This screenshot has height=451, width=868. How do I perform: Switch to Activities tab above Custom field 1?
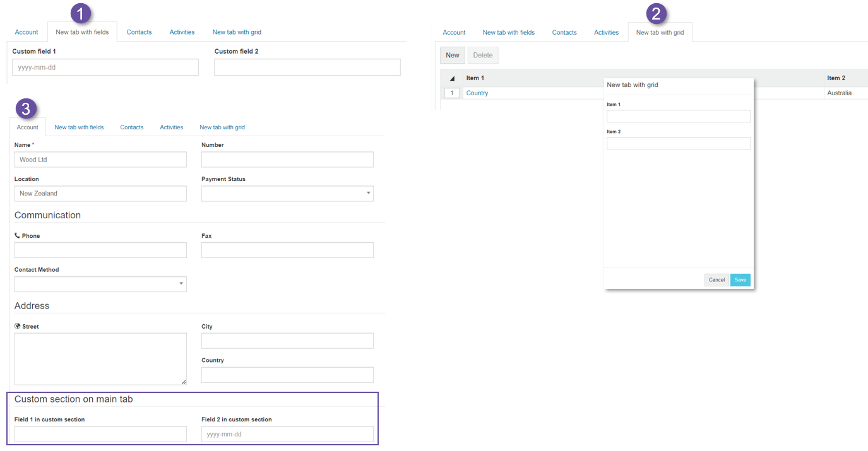click(x=182, y=32)
